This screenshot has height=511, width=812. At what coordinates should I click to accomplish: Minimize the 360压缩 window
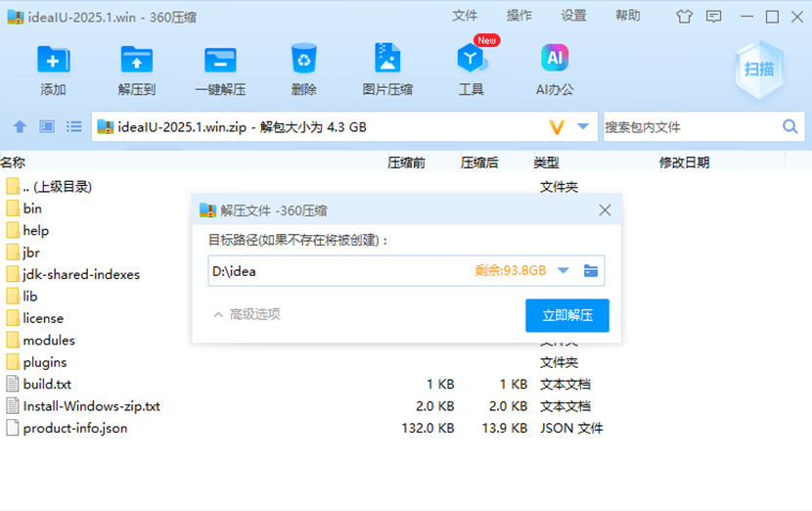(746, 17)
